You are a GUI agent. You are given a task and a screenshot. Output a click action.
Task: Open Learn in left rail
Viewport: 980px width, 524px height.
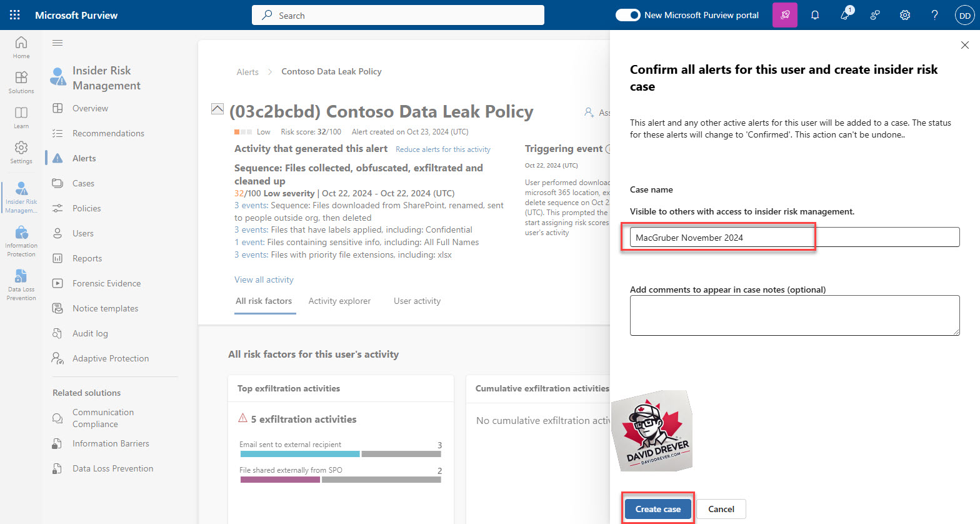click(21, 117)
